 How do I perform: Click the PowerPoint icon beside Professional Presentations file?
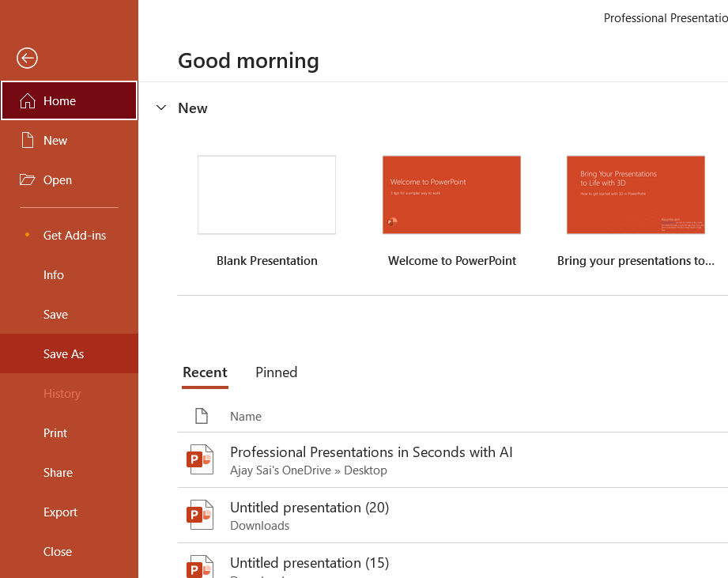tap(200, 459)
